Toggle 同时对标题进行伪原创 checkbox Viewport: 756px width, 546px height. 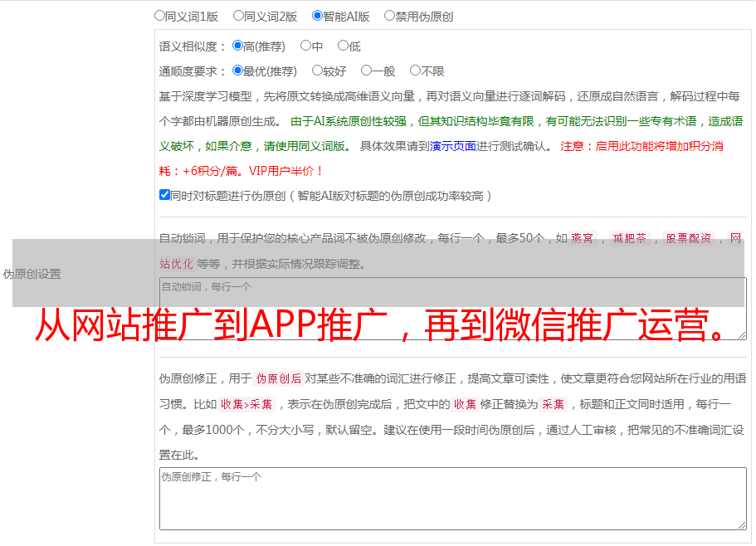pos(164,195)
